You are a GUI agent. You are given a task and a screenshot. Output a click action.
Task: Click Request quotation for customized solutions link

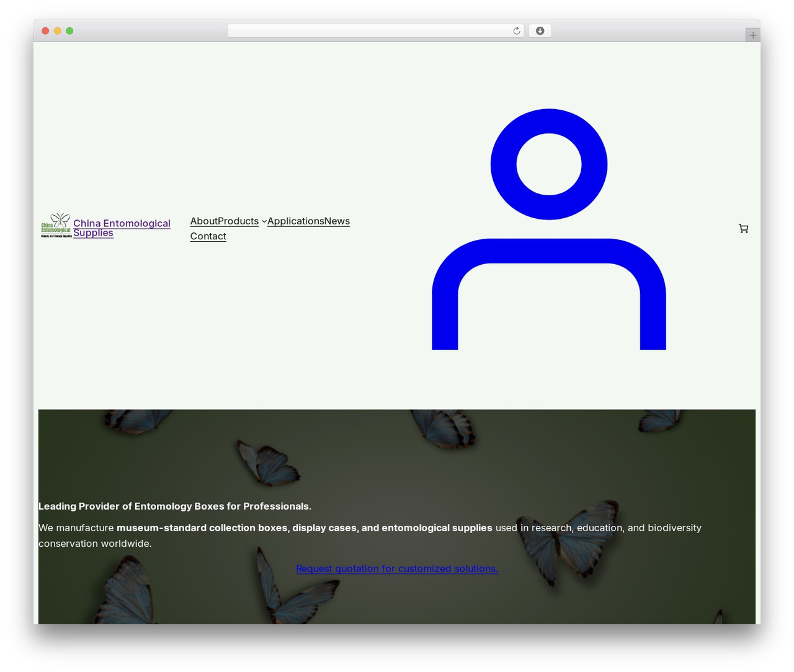(397, 568)
